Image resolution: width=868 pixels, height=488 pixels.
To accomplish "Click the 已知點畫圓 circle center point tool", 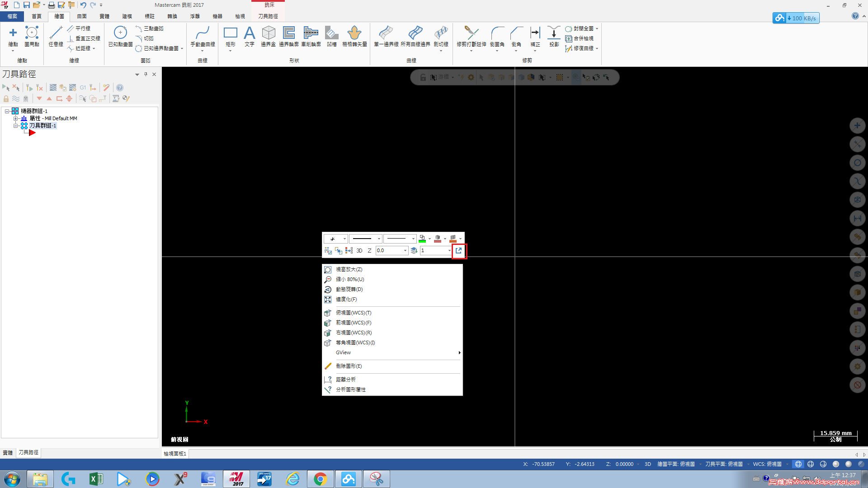I will [x=120, y=36].
